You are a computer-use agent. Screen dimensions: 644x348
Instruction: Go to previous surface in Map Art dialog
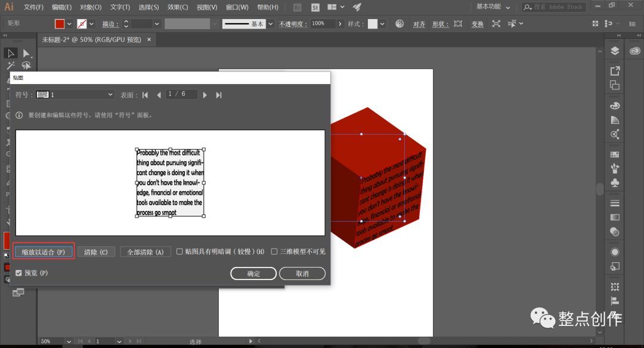pyautogui.click(x=159, y=95)
